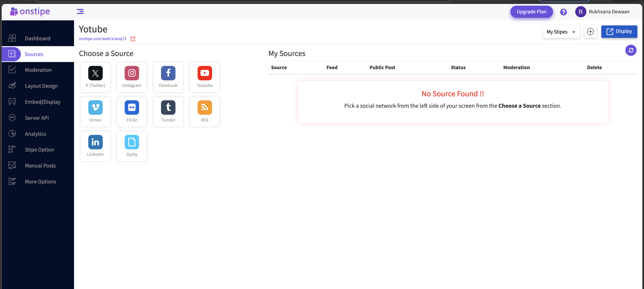Switch to Layout Design
644x289 pixels.
pos(41,86)
